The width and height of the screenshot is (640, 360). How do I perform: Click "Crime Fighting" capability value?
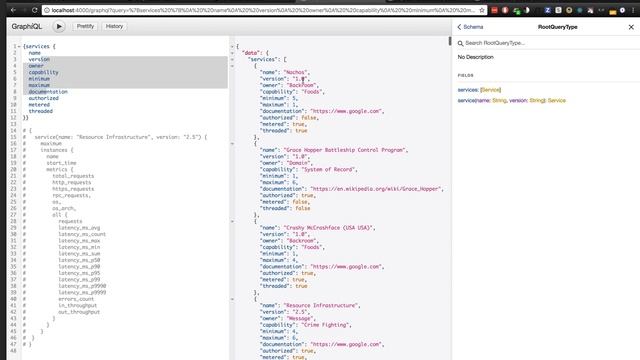[326, 325]
